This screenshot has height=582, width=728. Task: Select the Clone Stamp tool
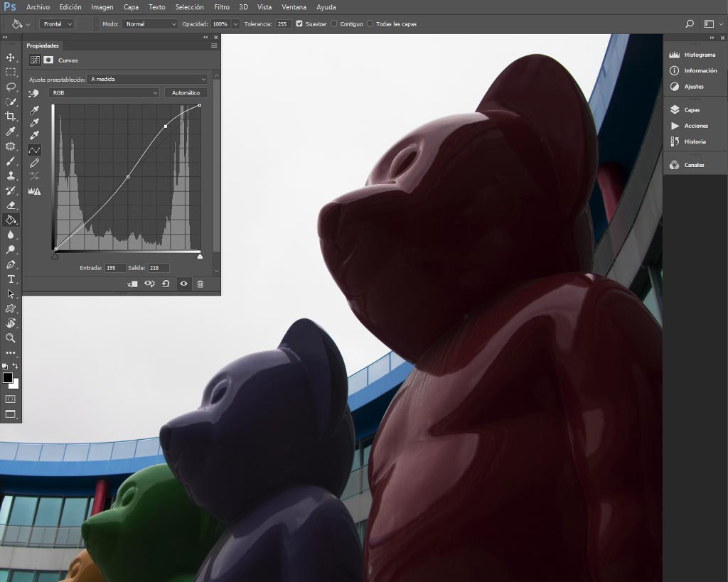click(x=10, y=176)
